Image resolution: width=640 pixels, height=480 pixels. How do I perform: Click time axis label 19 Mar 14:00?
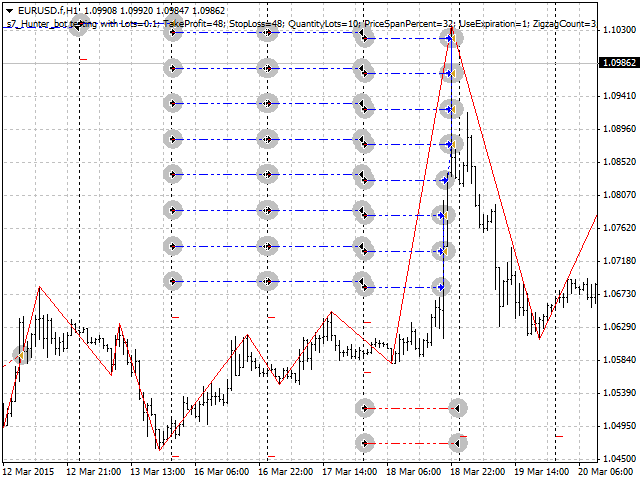[x=542, y=472]
